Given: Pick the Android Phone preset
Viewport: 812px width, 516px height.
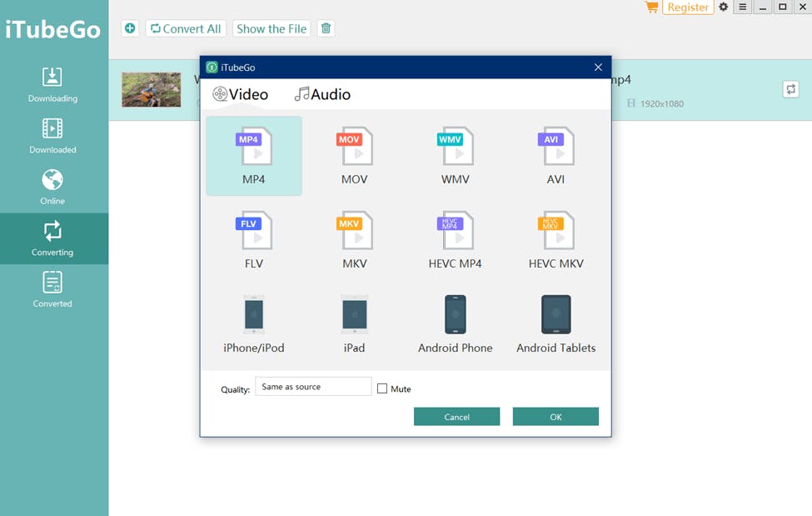Looking at the screenshot, I should [456, 324].
